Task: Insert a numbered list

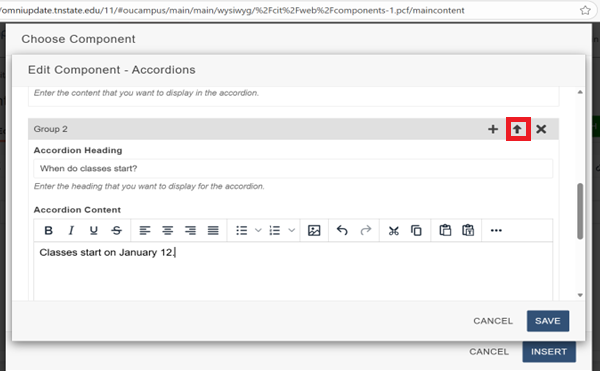Action: click(275, 230)
